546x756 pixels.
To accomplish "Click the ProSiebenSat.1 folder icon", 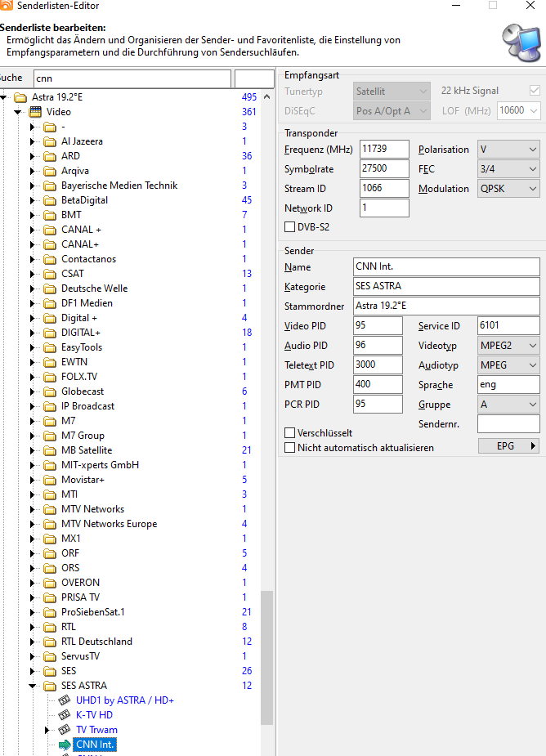I will [x=50, y=612].
